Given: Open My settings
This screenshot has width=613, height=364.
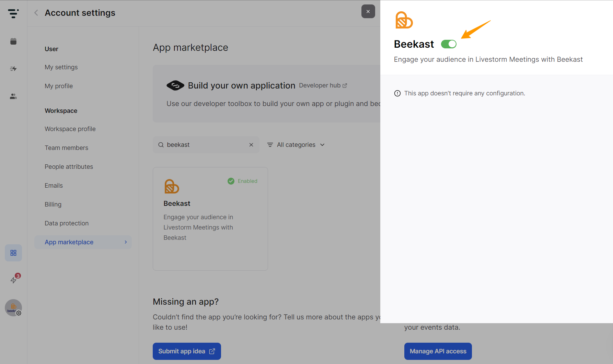Looking at the screenshot, I should pos(61,67).
